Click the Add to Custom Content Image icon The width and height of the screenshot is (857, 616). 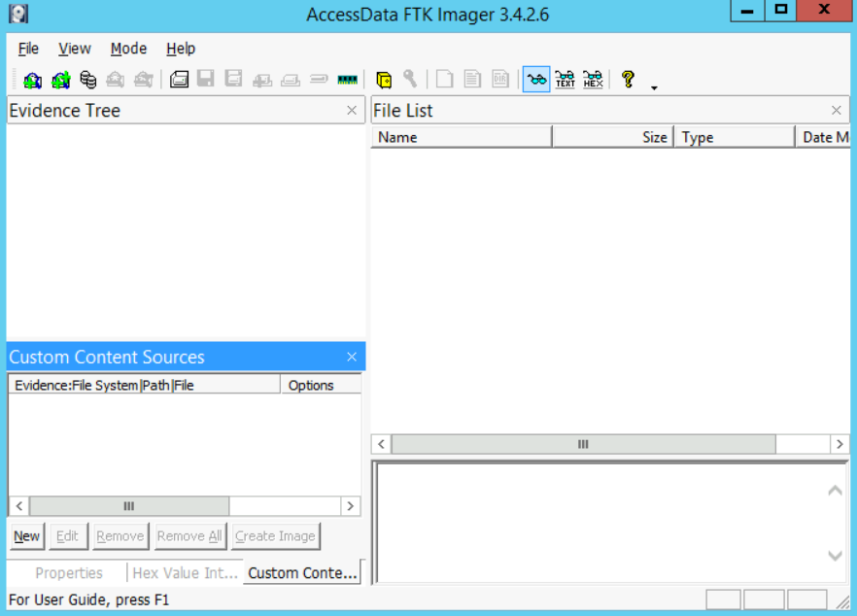262,81
